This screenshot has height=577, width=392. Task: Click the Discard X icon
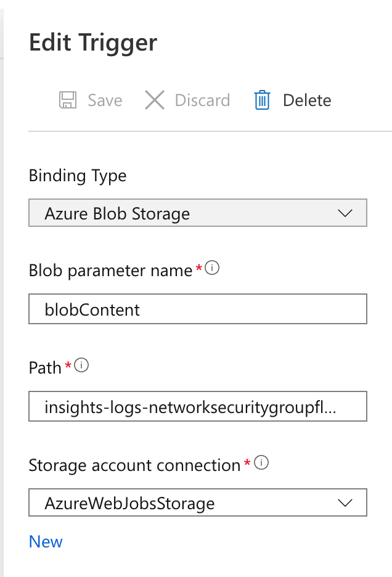coord(155,100)
